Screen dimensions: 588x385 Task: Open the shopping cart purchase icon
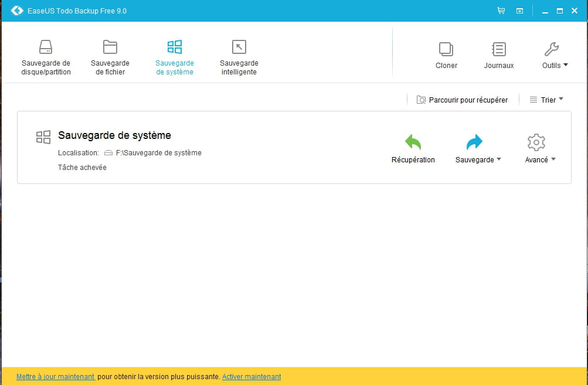point(501,11)
